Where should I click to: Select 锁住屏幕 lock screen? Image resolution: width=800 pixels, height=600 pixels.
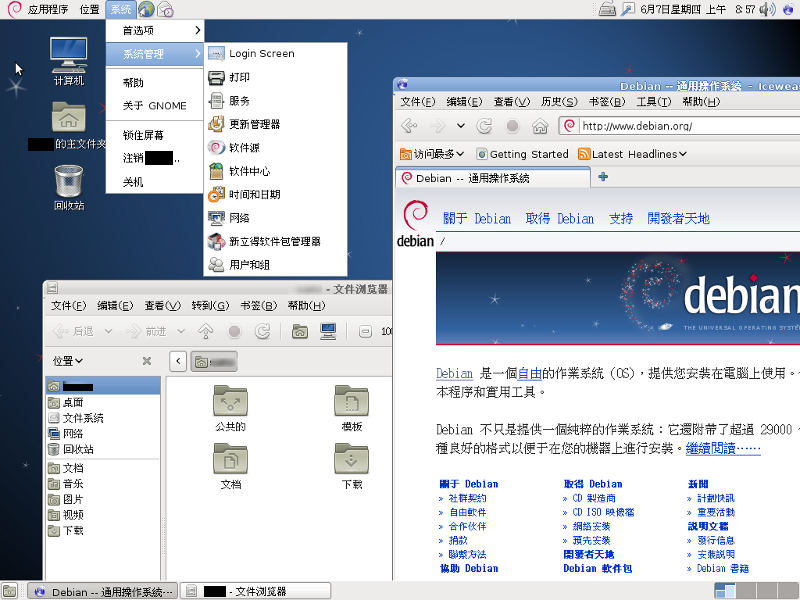pyautogui.click(x=155, y=135)
